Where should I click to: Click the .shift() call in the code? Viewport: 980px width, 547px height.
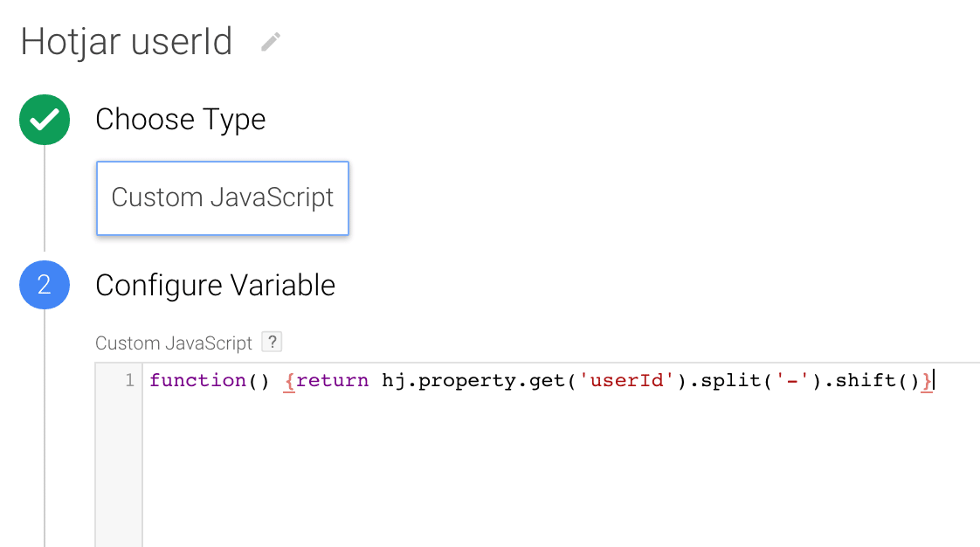(872, 380)
